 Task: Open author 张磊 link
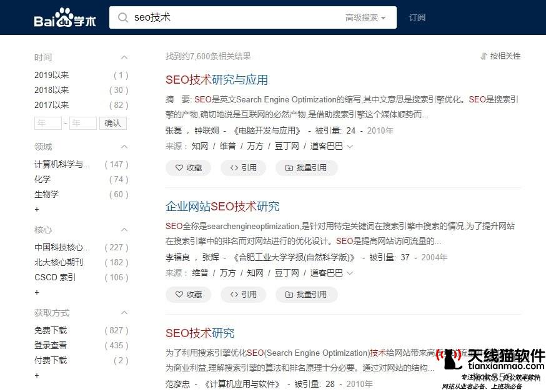pos(174,131)
